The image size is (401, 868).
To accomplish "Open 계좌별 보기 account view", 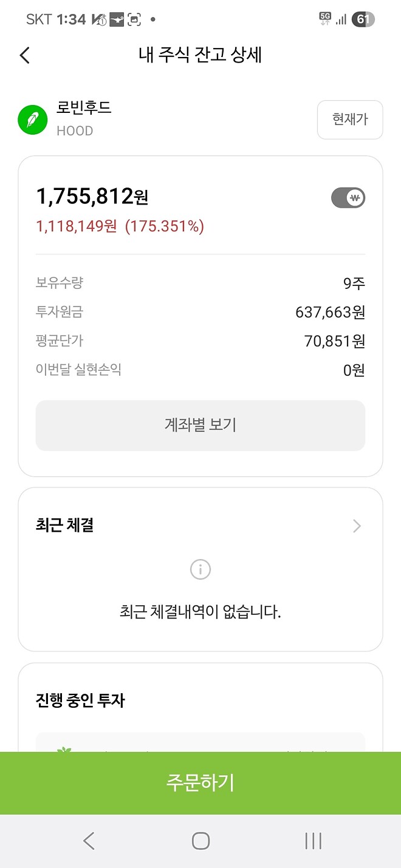I will click(200, 426).
